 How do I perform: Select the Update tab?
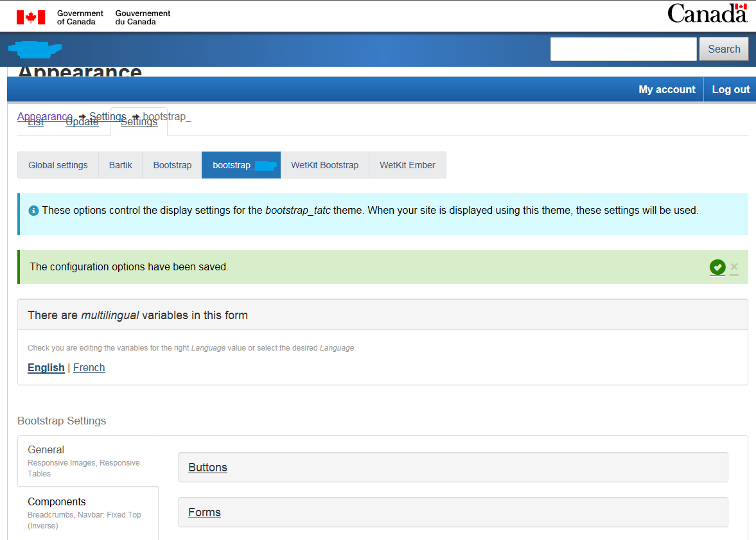[82, 121]
